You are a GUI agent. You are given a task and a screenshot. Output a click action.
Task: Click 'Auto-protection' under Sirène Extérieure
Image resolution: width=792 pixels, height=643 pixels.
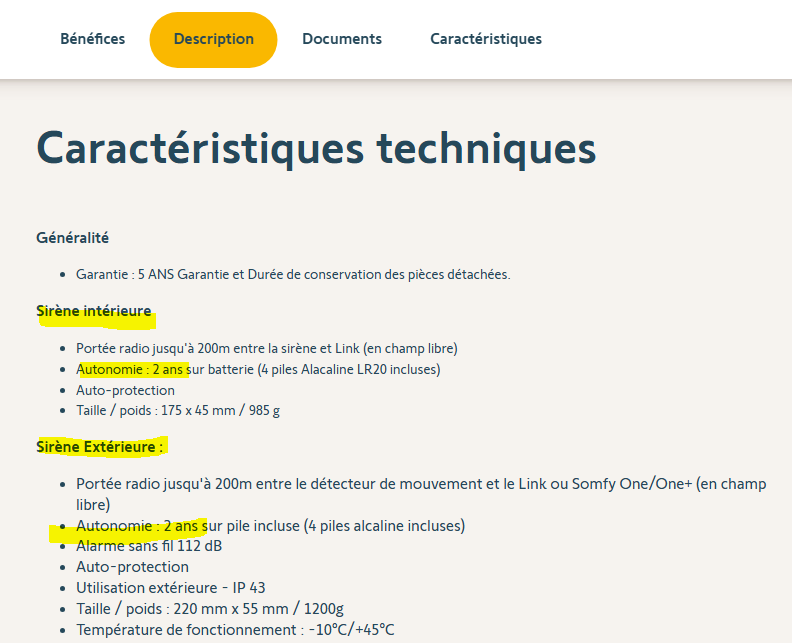click(x=132, y=567)
